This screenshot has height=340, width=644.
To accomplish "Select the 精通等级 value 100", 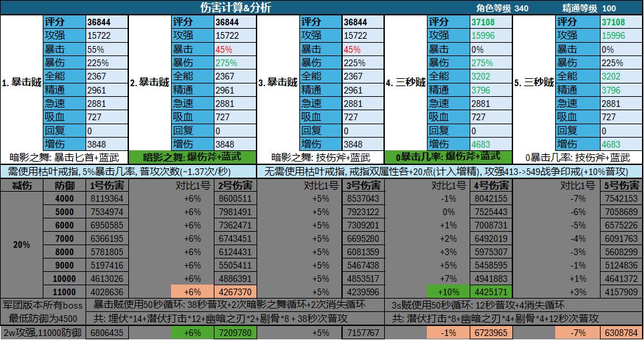I will pos(609,8).
